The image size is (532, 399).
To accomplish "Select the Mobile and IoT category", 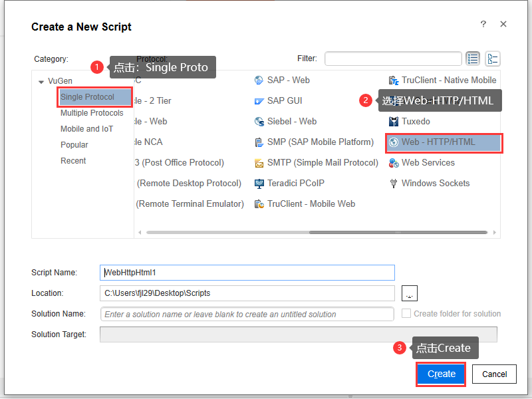I will (86, 129).
